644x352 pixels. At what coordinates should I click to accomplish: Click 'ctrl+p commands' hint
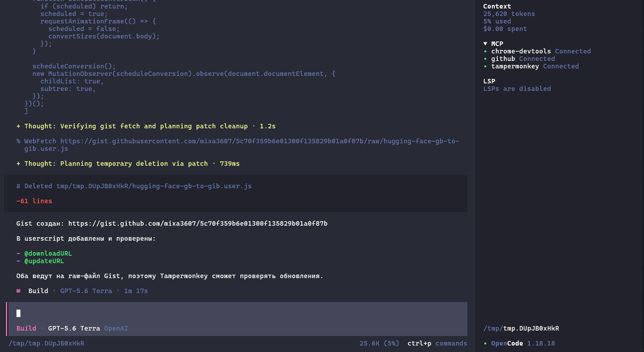coord(437,344)
